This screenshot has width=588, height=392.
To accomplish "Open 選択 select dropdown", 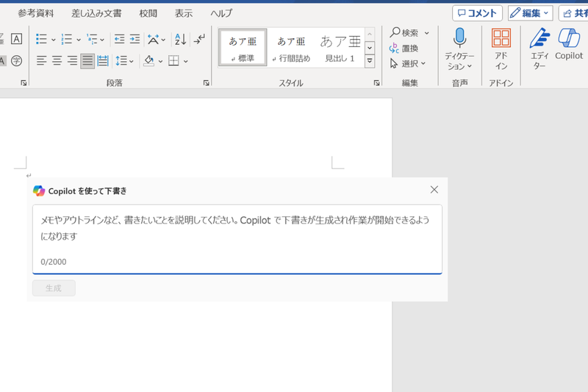I will coord(407,63).
